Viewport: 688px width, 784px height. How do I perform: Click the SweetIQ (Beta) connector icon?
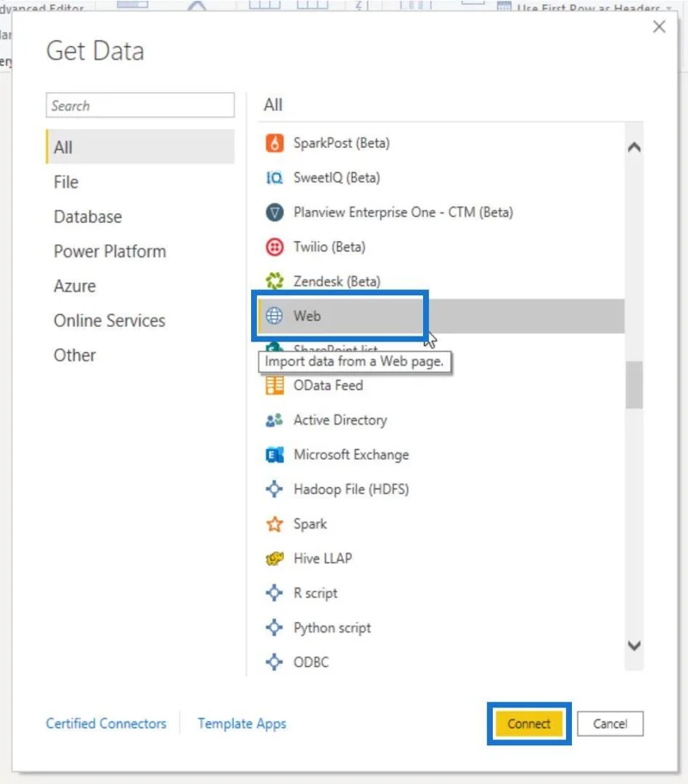point(274,177)
